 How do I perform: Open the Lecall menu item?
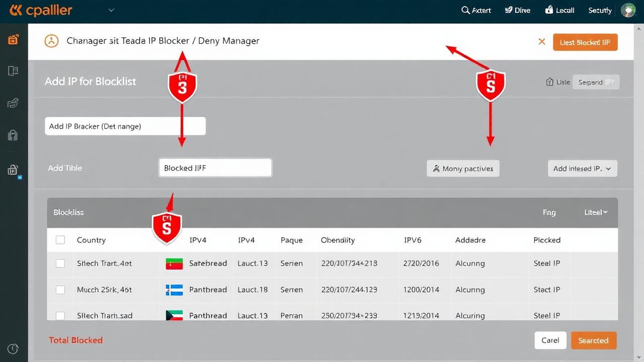[x=559, y=10]
